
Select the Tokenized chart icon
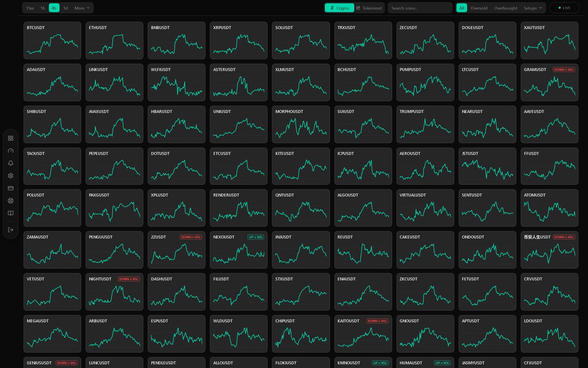click(358, 8)
